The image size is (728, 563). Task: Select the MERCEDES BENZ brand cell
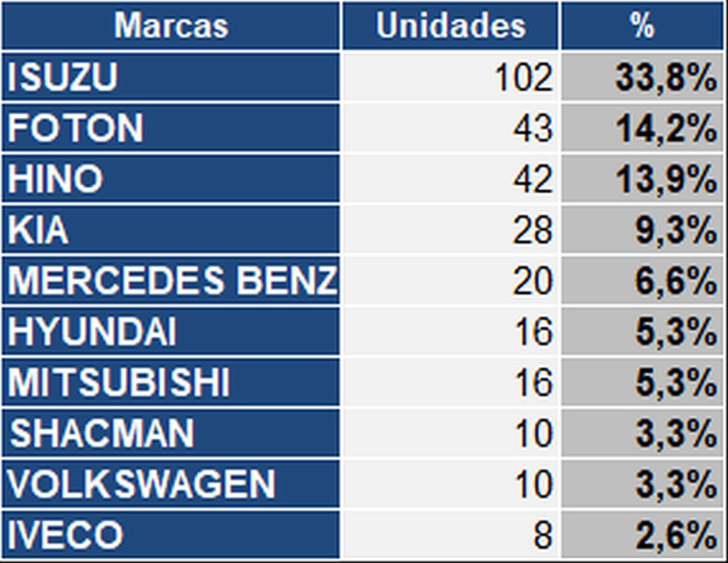click(171, 281)
